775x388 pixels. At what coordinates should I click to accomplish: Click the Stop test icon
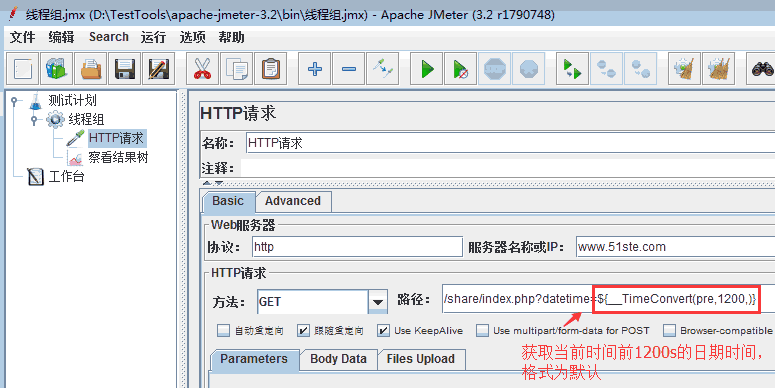pos(495,69)
